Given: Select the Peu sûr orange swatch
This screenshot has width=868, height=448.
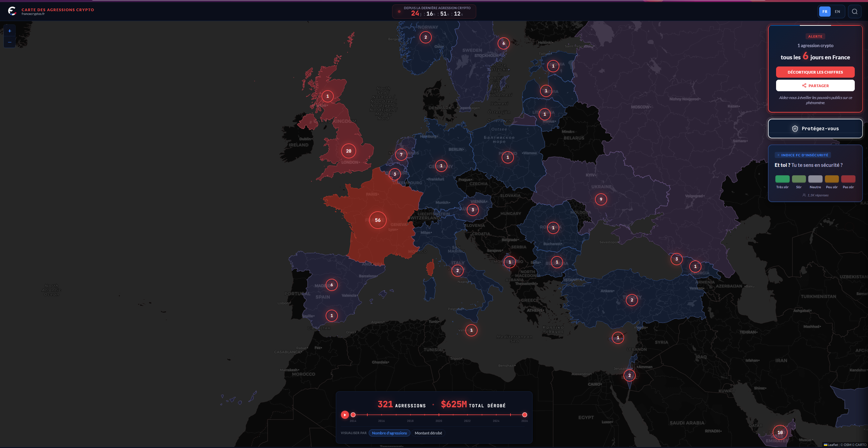Looking at the screenshot, I should tap(832, 179).
